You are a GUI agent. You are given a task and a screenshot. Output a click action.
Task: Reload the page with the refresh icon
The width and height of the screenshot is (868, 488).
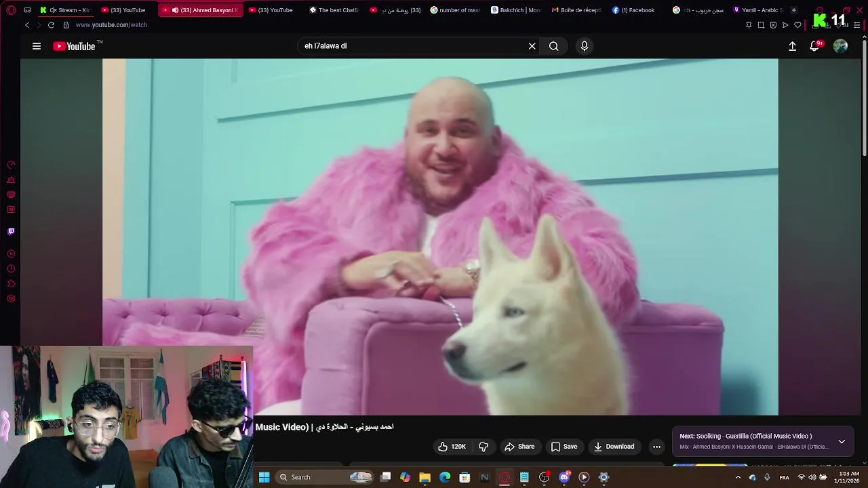pyautogui.click(x=51, y=25)
